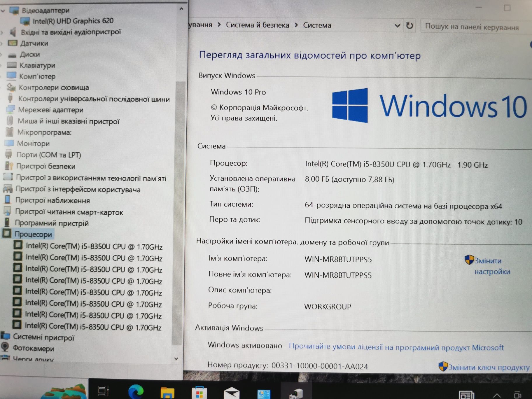Open Task View on the taskbar
Image resolution: width=532 pixels, height=399 pixels.
[103, 391]
